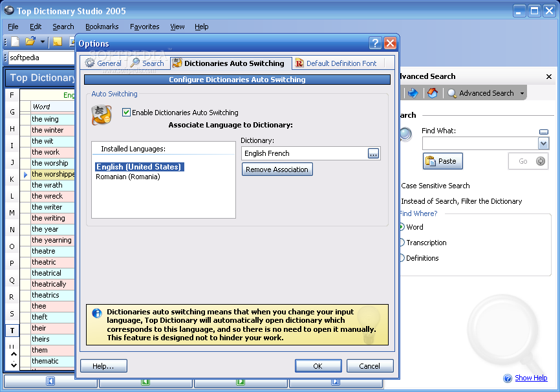
Task: Select English (United States) in Installed Languages
Action: tap(140, 167)
